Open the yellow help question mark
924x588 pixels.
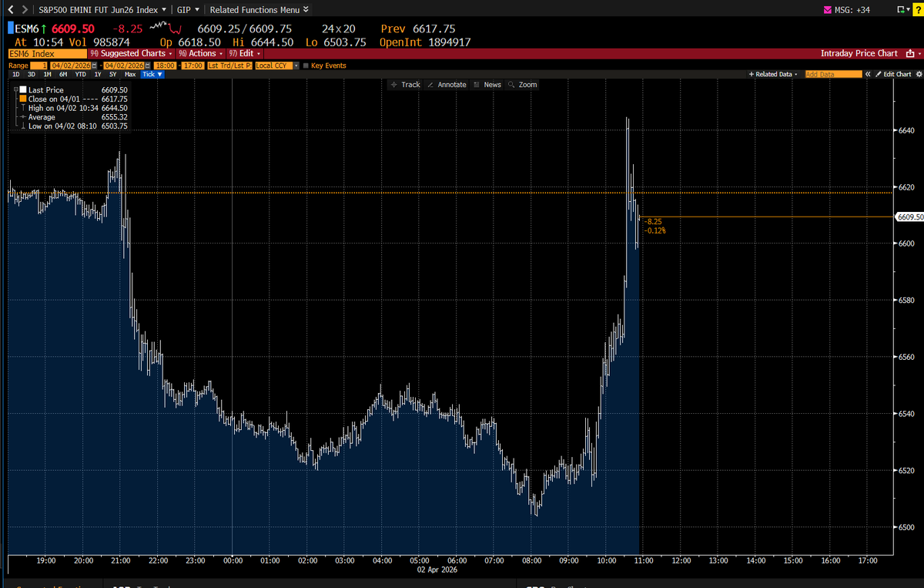pyautogui.click(x=918, y=9)
